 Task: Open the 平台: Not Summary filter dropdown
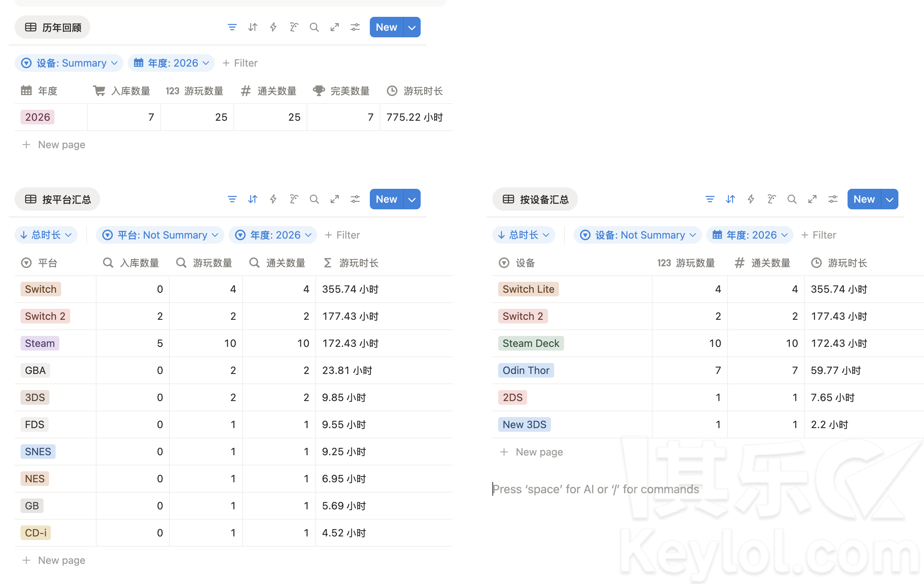pyautogui.click(x=160, y=235)
